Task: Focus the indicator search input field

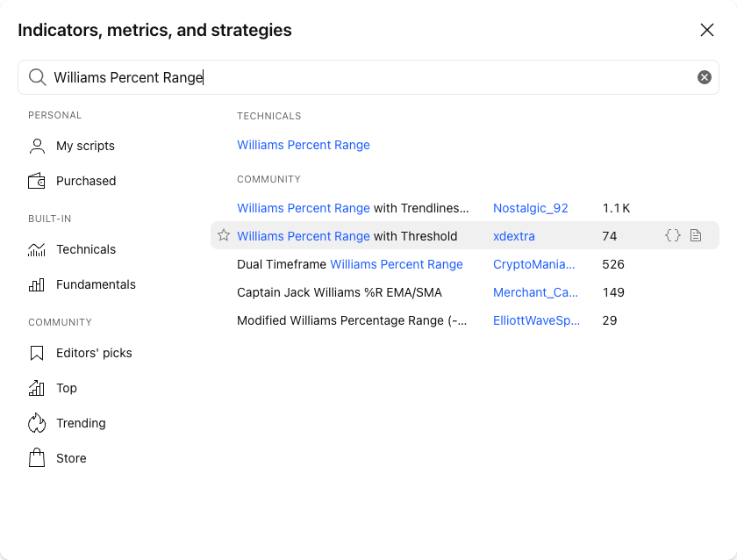Action: tap(368, 77)
